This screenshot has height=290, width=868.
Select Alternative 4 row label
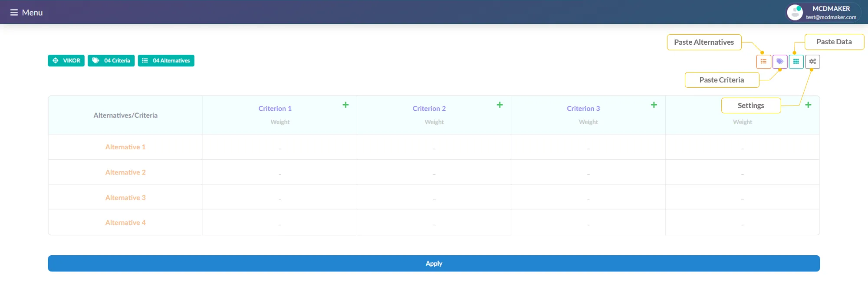pyautogui.click(x=125, y=223)
